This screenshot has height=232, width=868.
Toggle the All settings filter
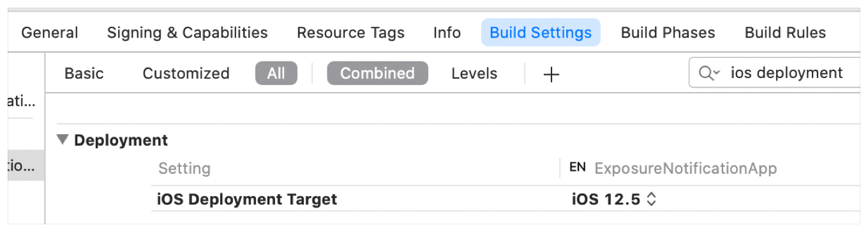(276, 73)
